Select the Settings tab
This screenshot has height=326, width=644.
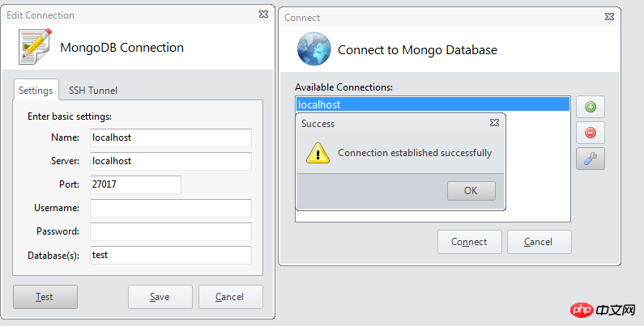click(36, 90)
